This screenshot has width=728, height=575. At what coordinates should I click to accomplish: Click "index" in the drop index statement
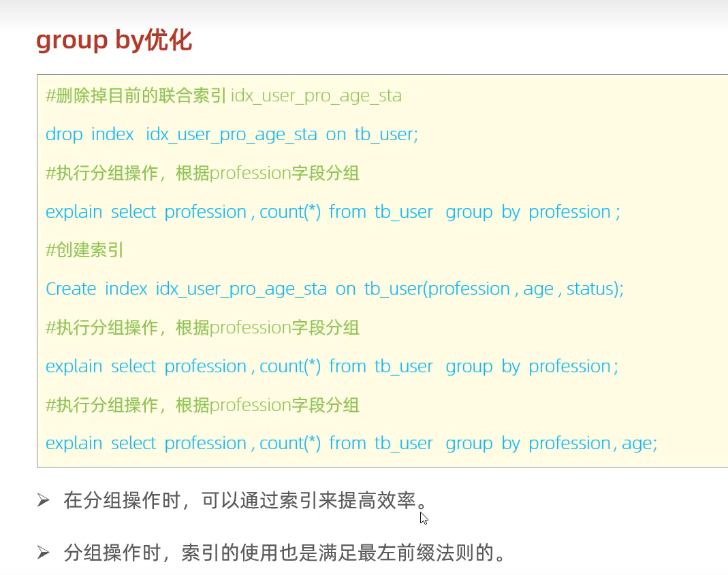pos(112,134)
